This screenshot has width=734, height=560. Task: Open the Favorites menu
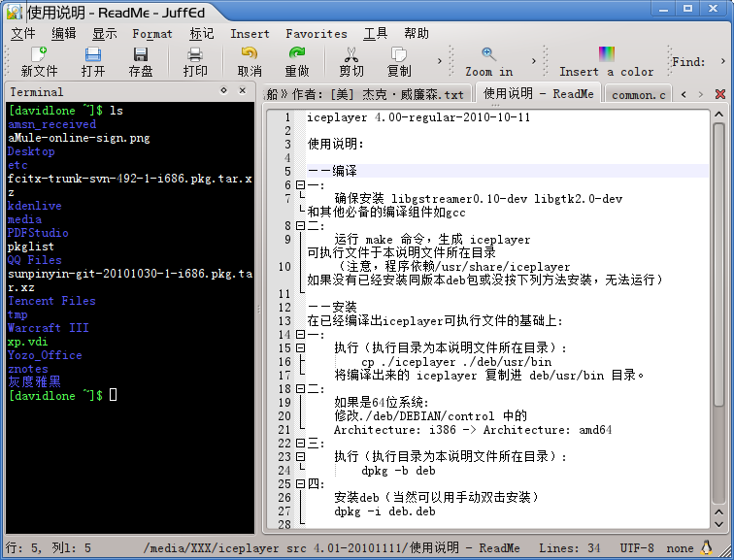coord(317,34)
